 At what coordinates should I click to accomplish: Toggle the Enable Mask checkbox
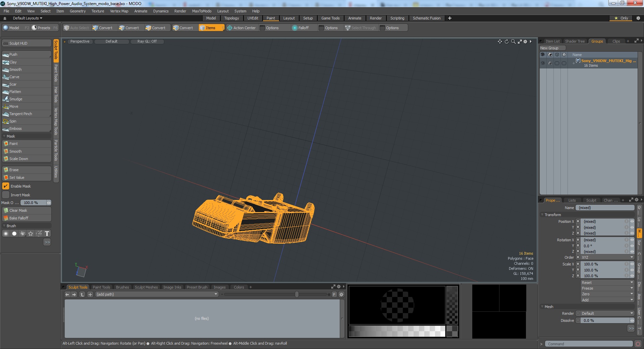tap(6, 186)
